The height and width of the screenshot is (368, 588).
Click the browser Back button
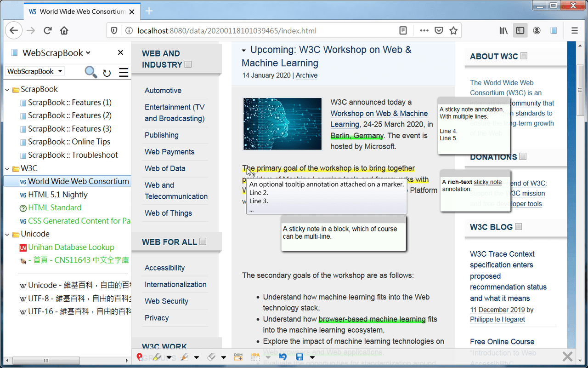[x=14, y=31]
